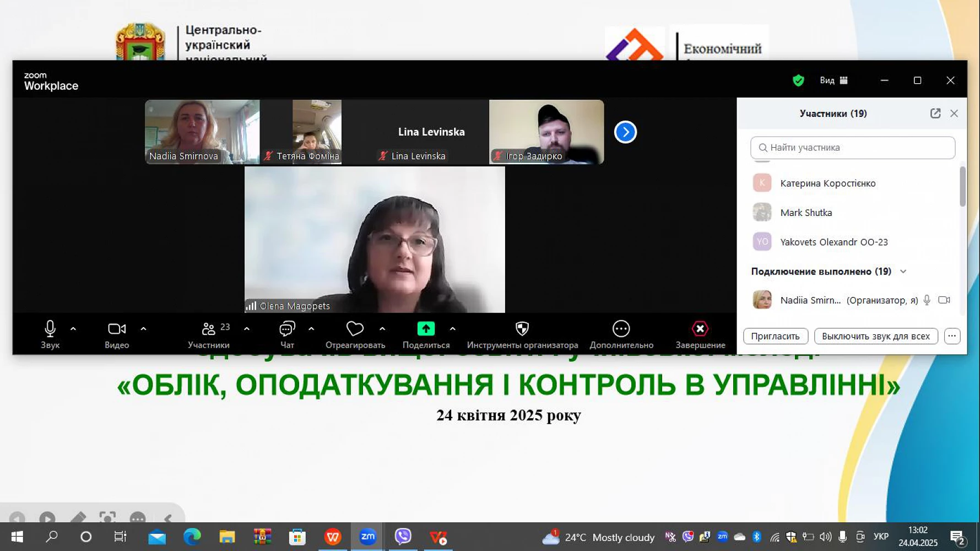Expand arrow next to Отреагировать
980x551 pixels.
pyautogui.click(x=382, y=329)
